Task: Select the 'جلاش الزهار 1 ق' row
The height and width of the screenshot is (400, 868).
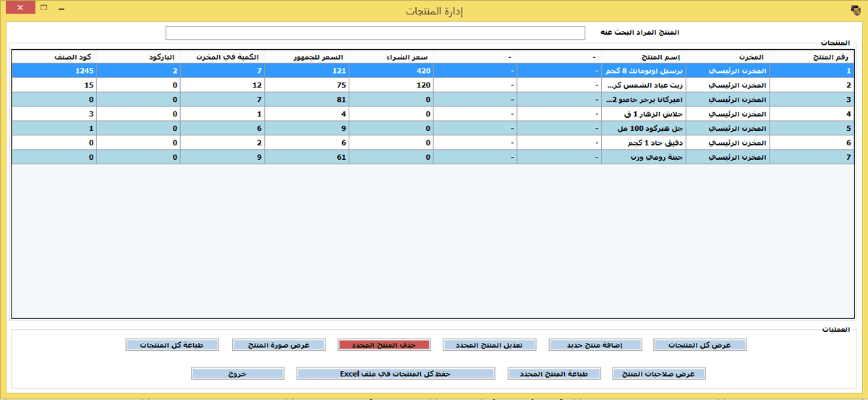Action: coord(643,114)
